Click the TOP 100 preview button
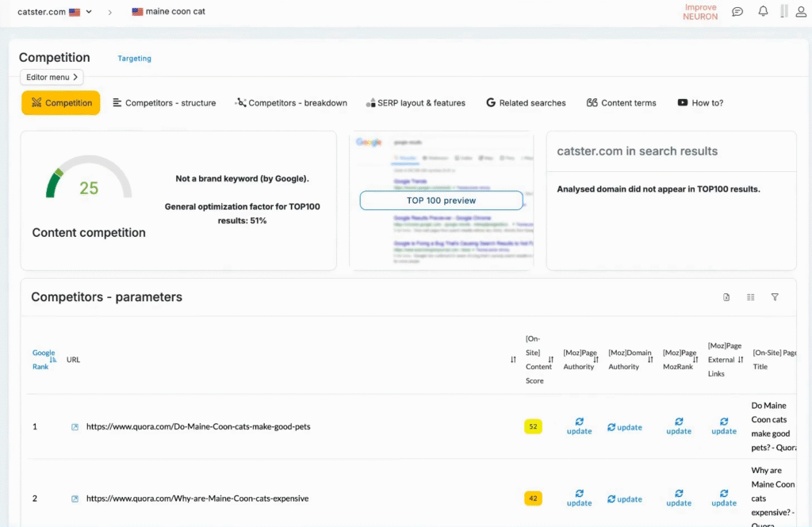This screenshot has width=812, height=527. [441, 200]
